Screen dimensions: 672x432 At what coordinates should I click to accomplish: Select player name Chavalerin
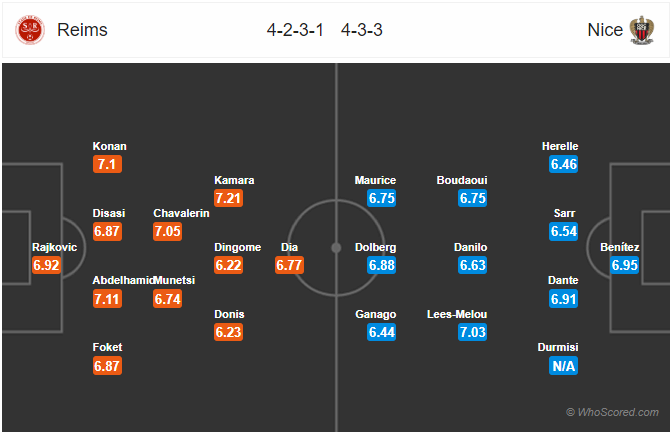click(181, 213)
